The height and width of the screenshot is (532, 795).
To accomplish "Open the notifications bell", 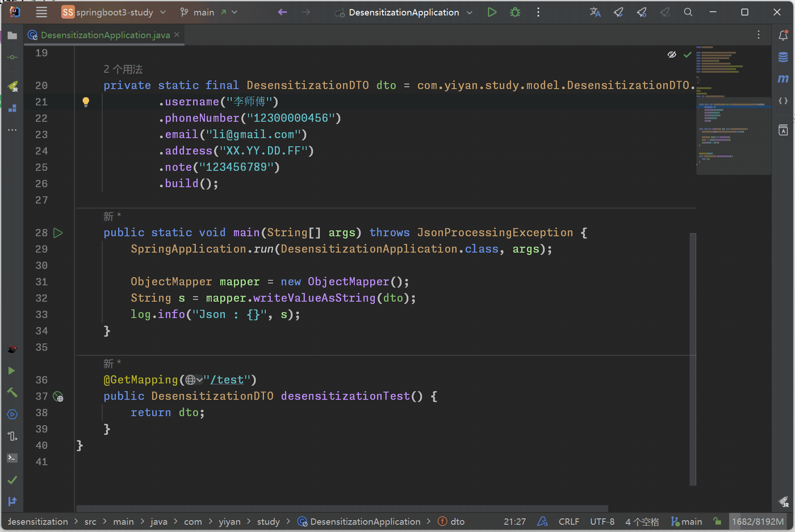I will pyautogui.click(x=783, y=35).
